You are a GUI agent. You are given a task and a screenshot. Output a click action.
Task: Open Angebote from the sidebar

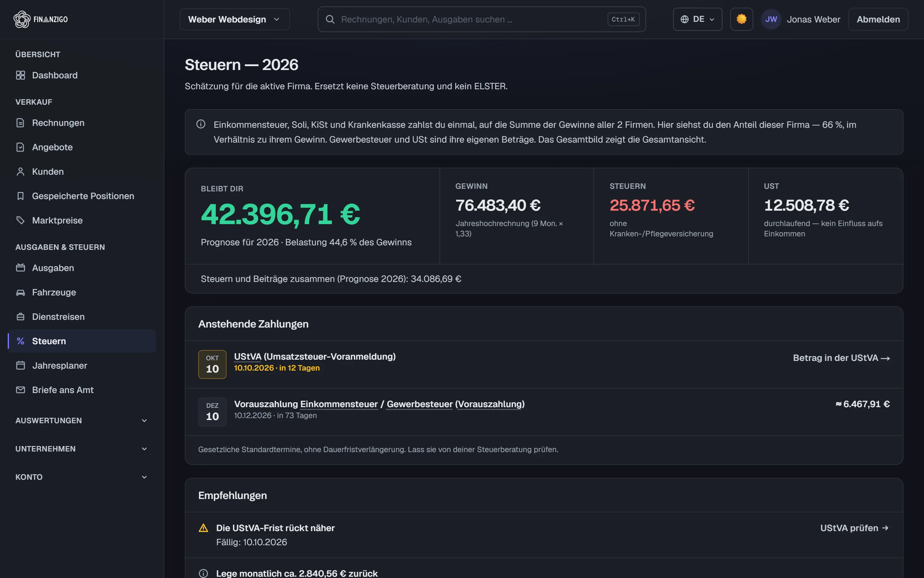click(81, 147)
